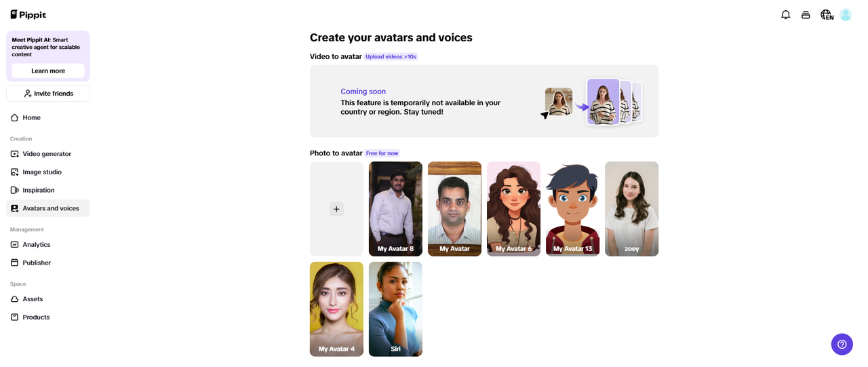Go to Assets in the Space section
This screenshot has height=367, width=868.
pyautogui.click(x=33, y=299)
